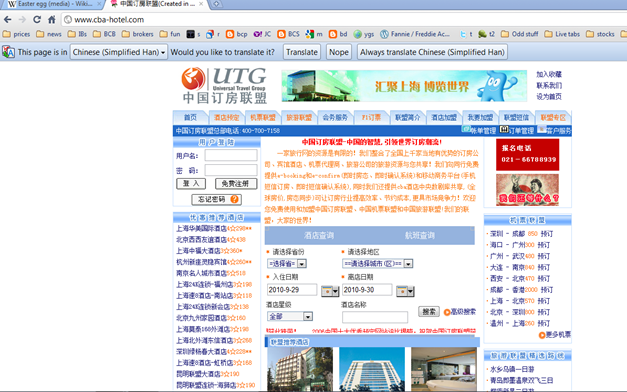Open the city/district selector dropdown

coord(377,264)
